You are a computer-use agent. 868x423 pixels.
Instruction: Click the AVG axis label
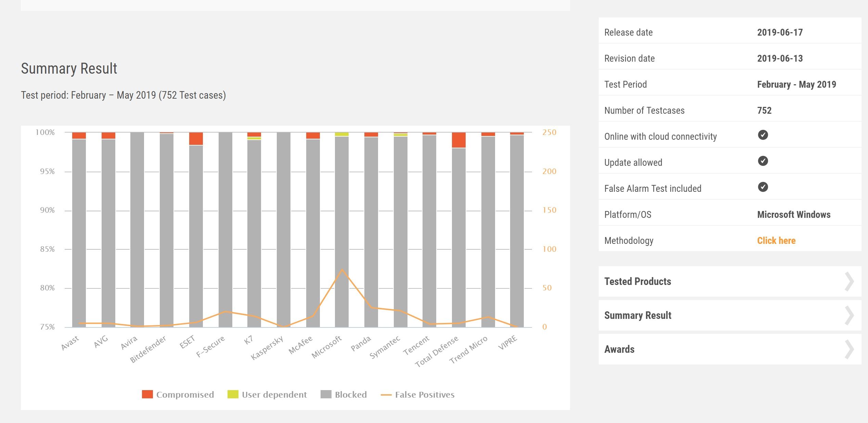(x=101, y=341)
